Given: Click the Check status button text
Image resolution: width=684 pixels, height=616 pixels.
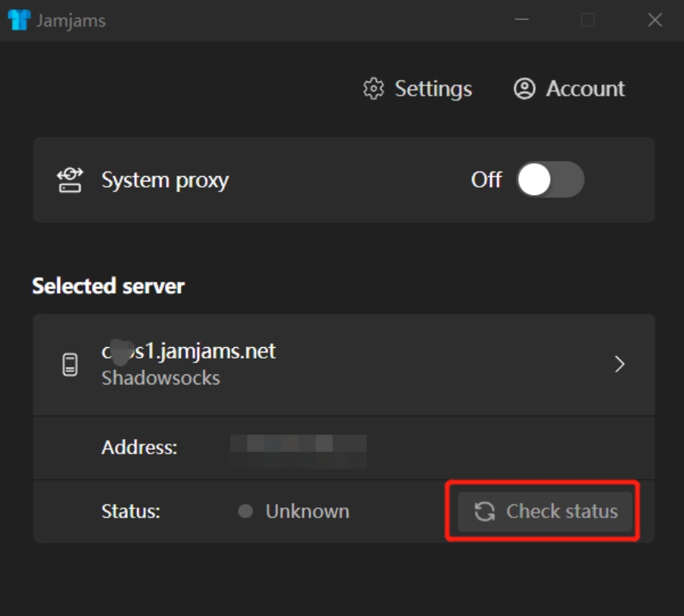Looking at the screenshot, I should 562,511.
